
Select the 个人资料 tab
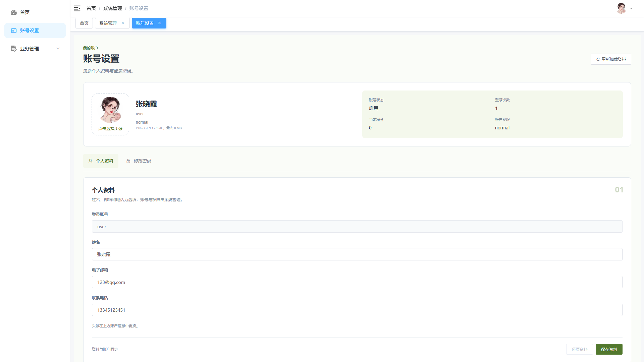coord(101,161)
